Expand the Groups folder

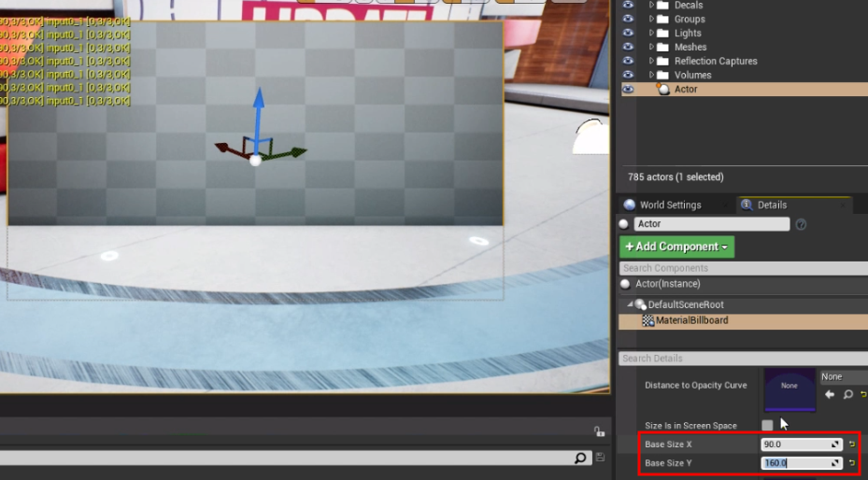click(651, 19)
